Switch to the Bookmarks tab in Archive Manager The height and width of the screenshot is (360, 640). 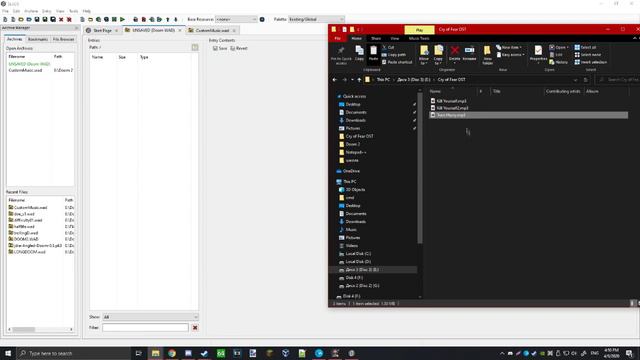click(x=38, y=39)
